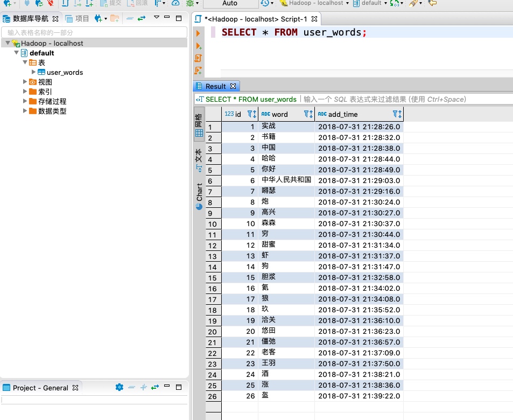Expand the user_words table node
The height and width of the screenshot is (420, 513).
(x=33, y=72)
